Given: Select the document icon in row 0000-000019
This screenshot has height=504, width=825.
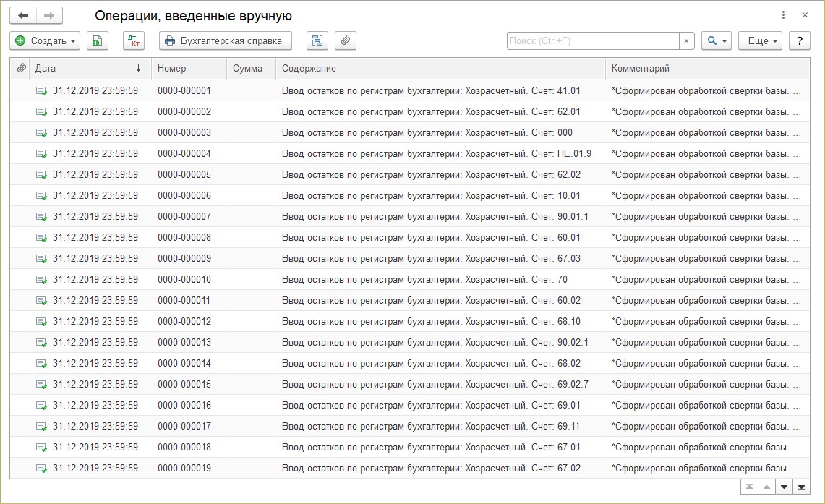Looking at the screenshot, I should [41, 469].
